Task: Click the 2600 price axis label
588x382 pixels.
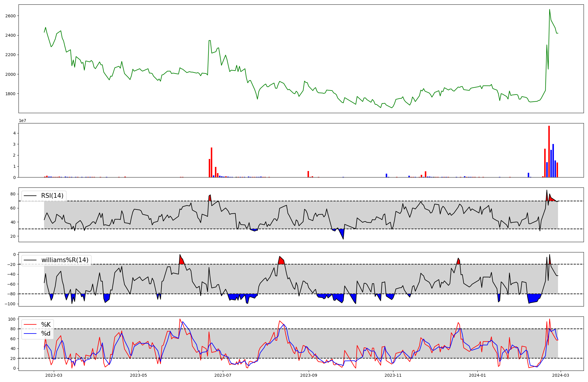Action: pyautogui.click(x=10, y=16)
